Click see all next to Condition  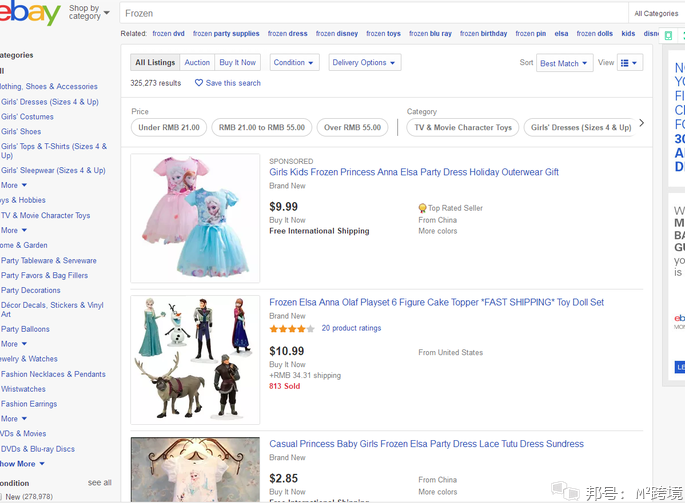coord(100,482)
